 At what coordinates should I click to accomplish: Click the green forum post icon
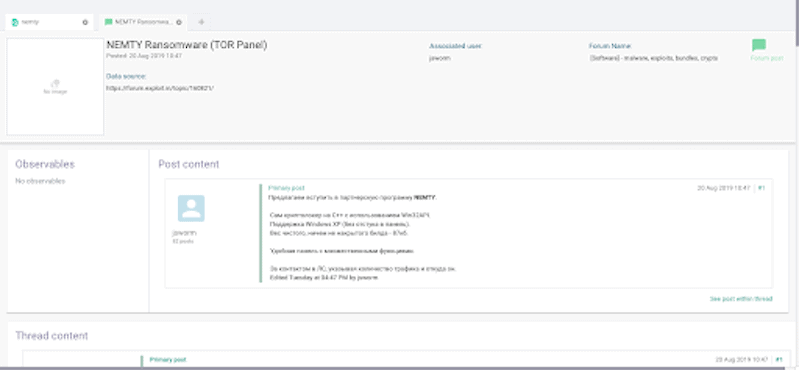coord(759,45)
